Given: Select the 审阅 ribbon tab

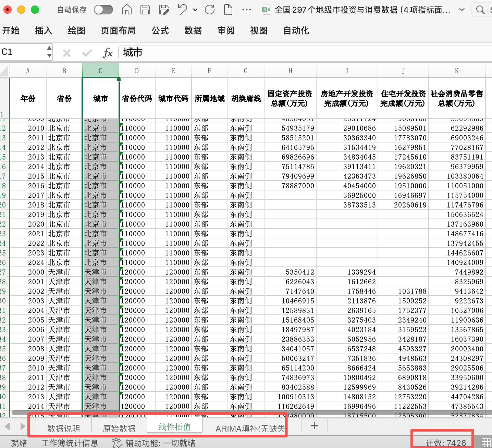Looking at the screenshot, I should tap(226, 30).
